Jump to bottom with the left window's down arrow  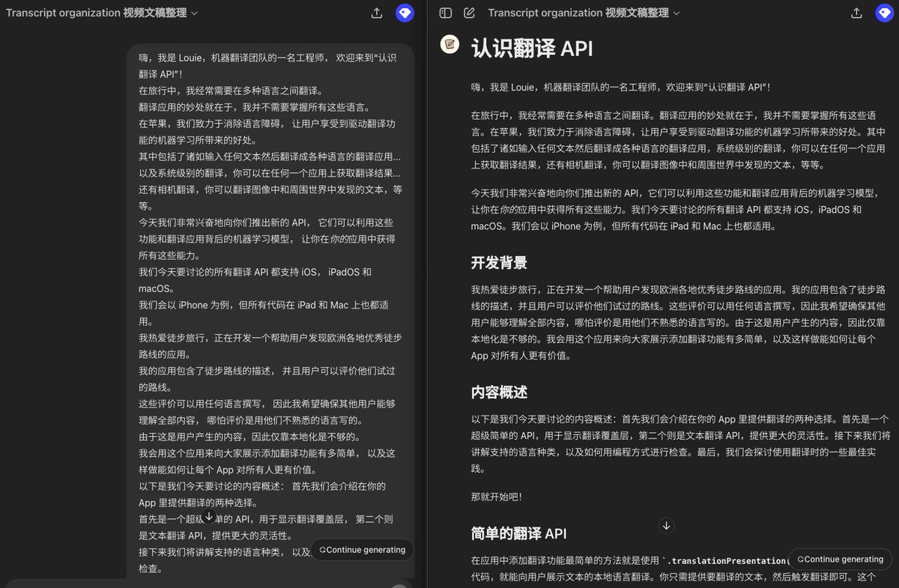click(x=209, y=517)
